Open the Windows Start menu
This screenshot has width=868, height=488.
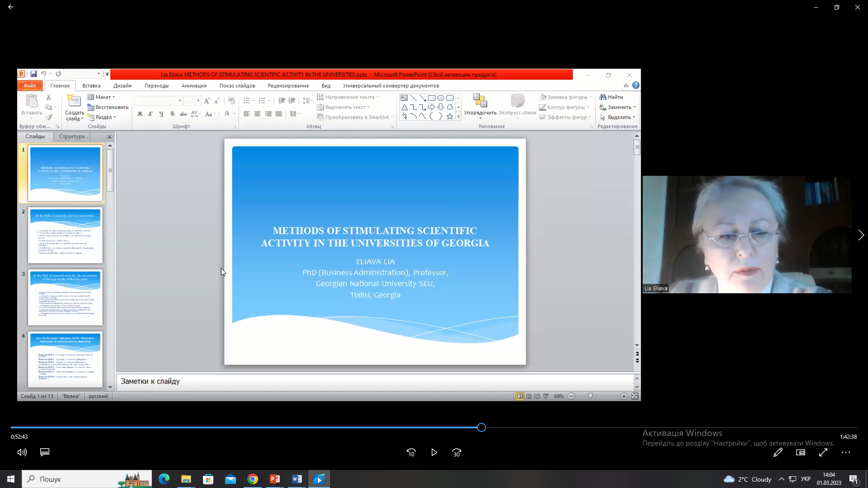coord(11,479)
